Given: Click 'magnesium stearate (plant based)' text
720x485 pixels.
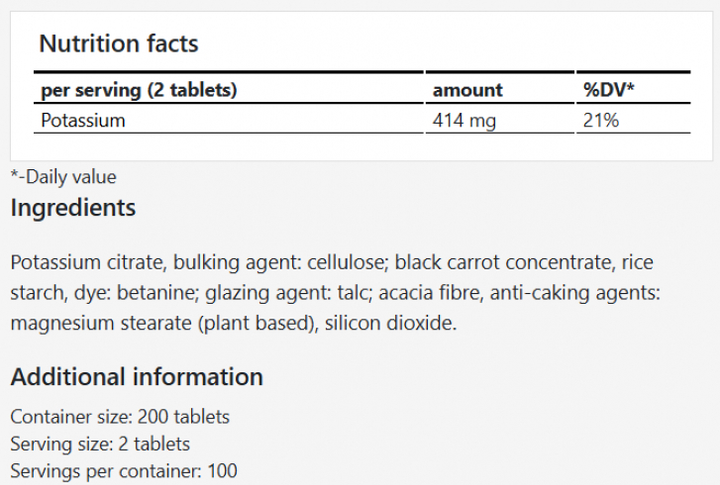Looking at the screenshot, I should click(162, 324).
